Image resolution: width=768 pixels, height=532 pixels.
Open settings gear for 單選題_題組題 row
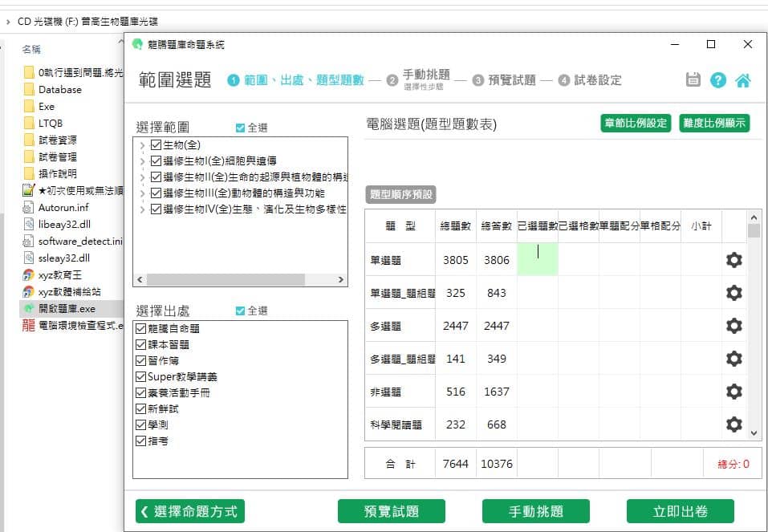pos(733,293)
